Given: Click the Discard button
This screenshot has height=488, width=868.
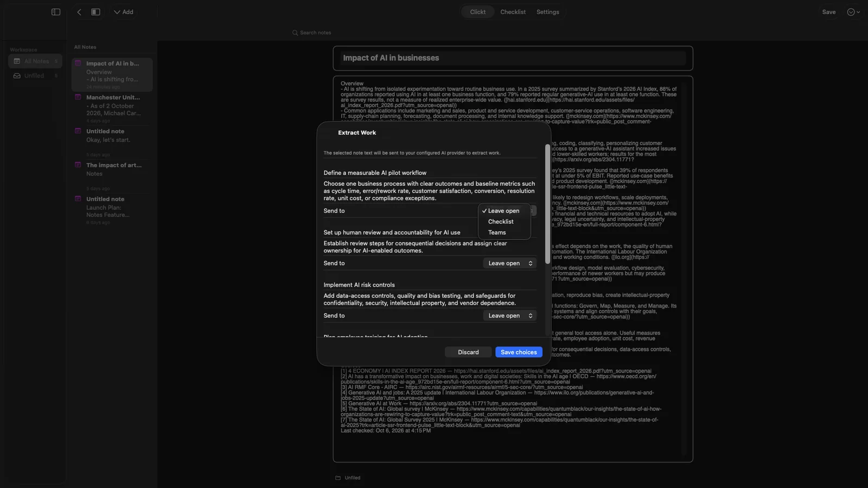Looking at the screenshot, I should pyautogui.click(x=468, y=352).
